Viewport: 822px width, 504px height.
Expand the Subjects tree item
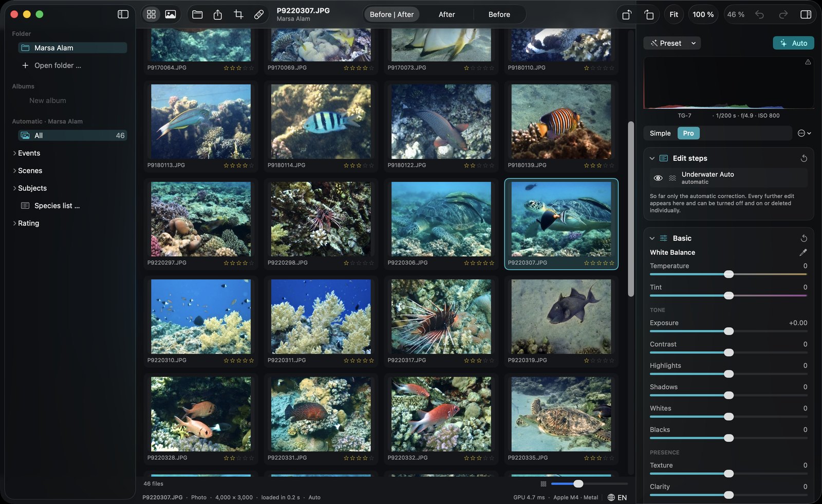(14, 188)
